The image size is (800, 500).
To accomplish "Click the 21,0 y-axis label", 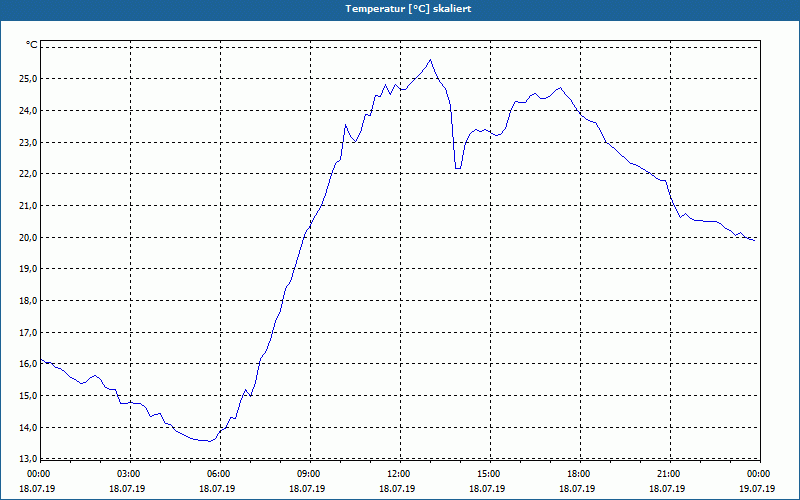I will [29, 206].
